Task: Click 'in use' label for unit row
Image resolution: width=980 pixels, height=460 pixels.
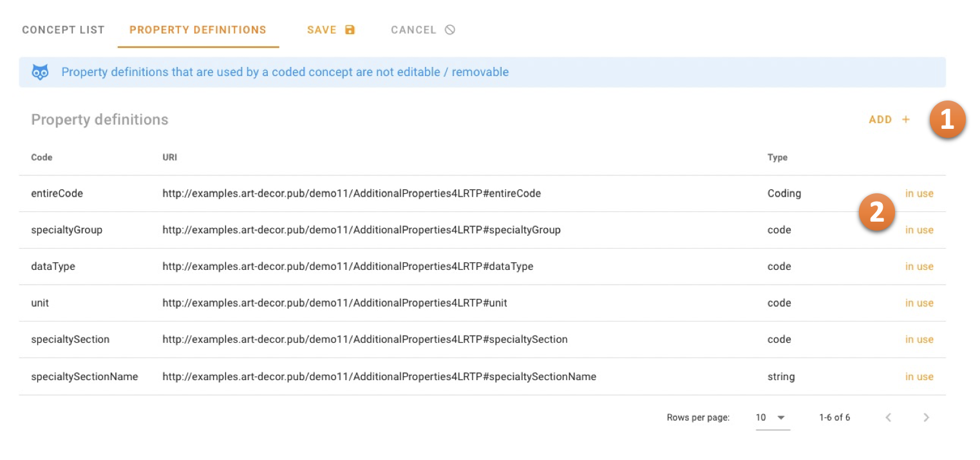Action: pyautogui.click(x=919, y=303)
